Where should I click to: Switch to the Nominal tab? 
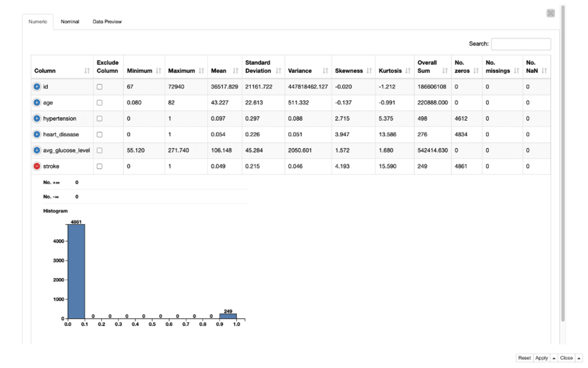tap(70, 22)
